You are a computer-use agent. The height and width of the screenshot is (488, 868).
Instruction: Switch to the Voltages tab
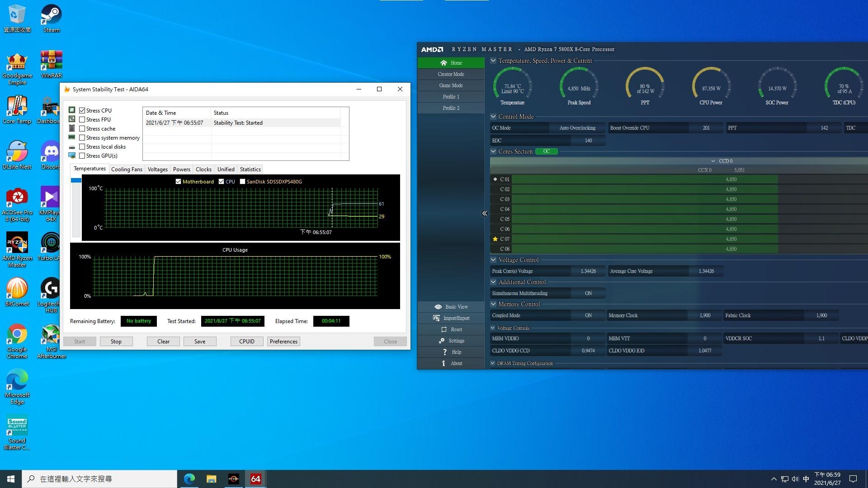[x=157, y=169]
